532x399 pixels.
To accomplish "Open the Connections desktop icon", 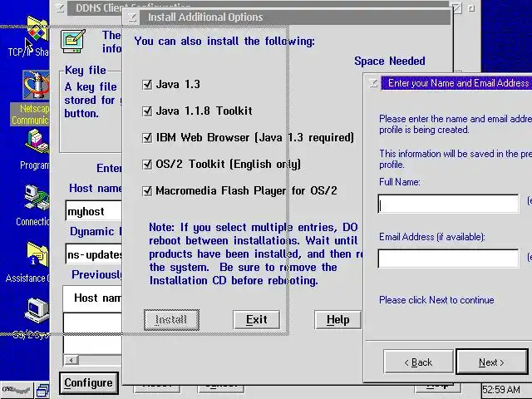I will 37,197.
